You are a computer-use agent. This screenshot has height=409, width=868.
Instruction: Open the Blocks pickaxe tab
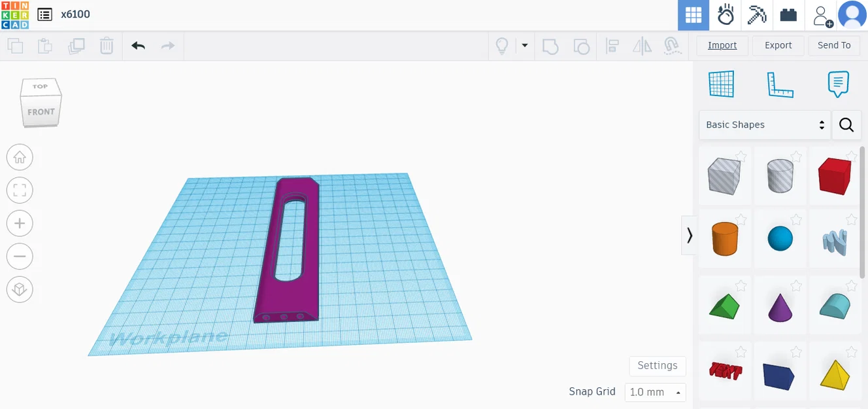click(x=757, y=15)
